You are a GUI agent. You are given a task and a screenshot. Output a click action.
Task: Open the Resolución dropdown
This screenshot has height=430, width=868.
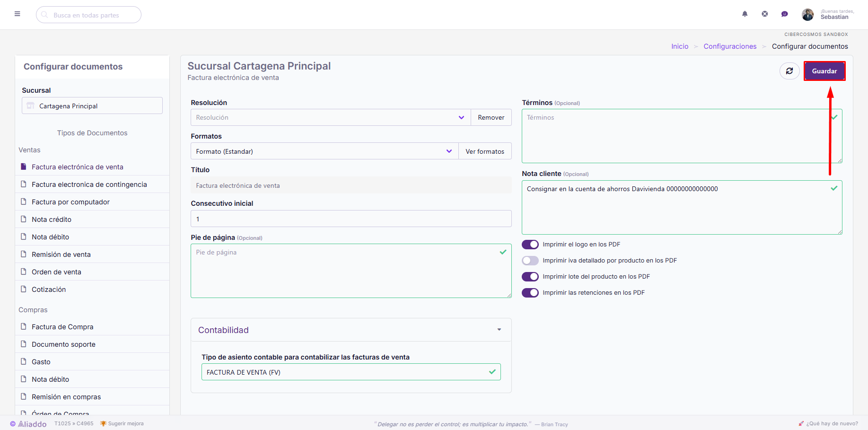[331, 117]
